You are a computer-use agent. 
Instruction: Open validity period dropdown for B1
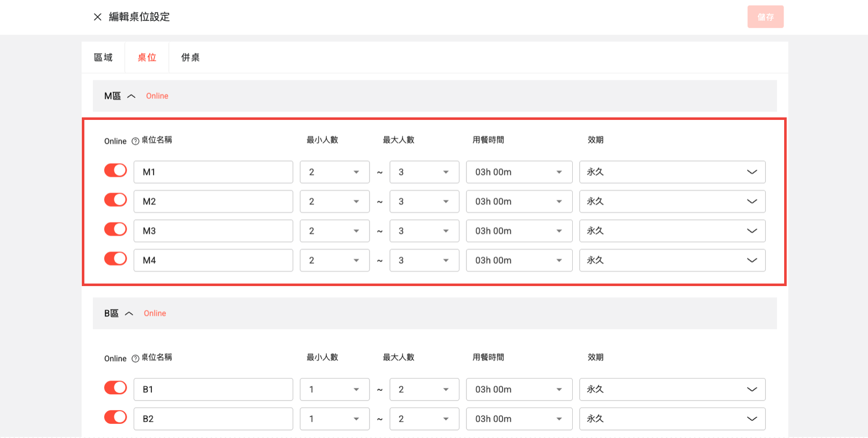click(672, 390)
